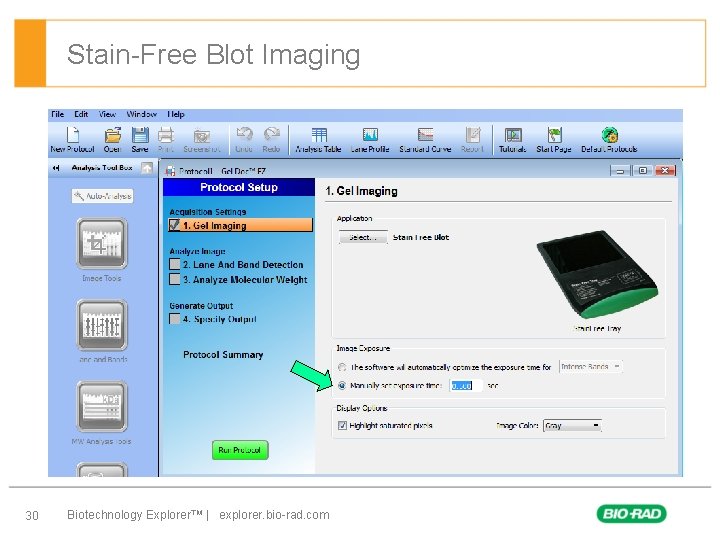Open Image Tools in Analysis Tool Box
Screen dimensions: 720x540
pyautogui.click(x=102, y=244)
